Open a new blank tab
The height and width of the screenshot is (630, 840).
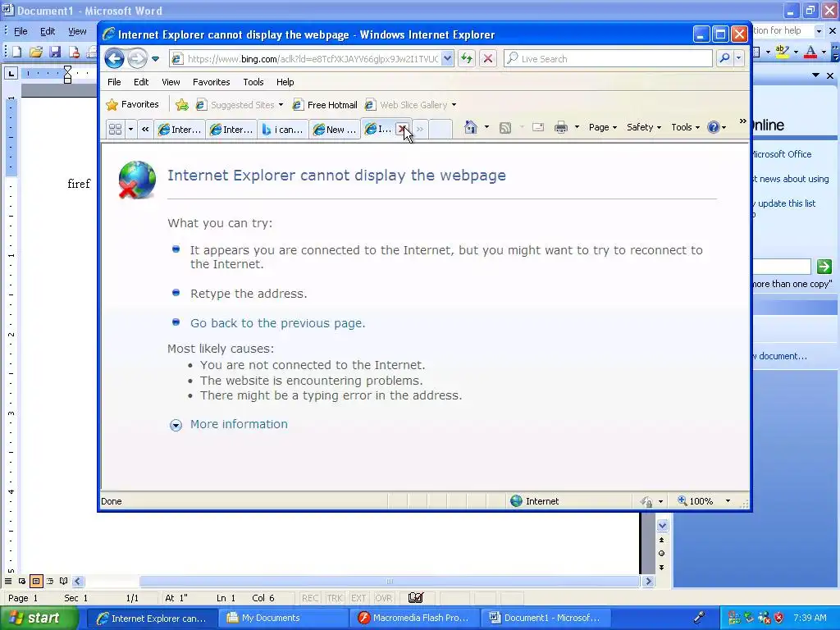coord(441,129)
